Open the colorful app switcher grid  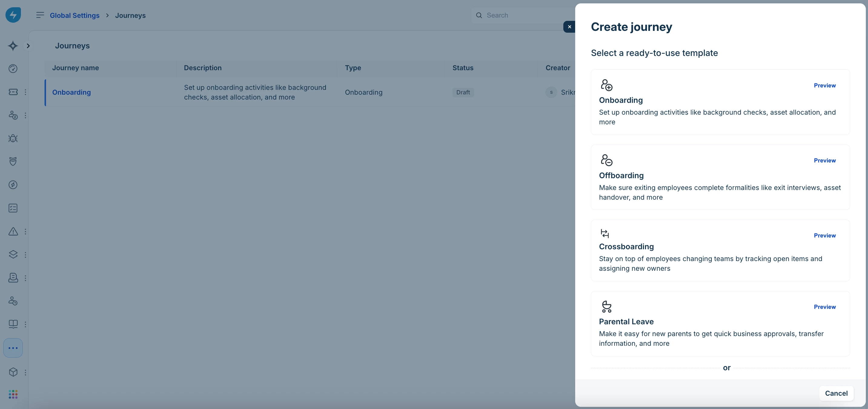pyautogui.click(x=13, y=394)
